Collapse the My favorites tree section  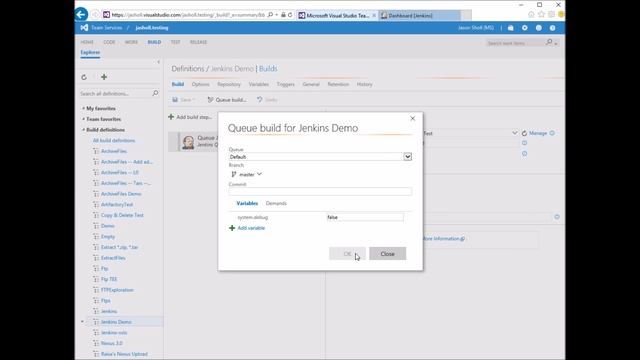(x=83, y=108)
